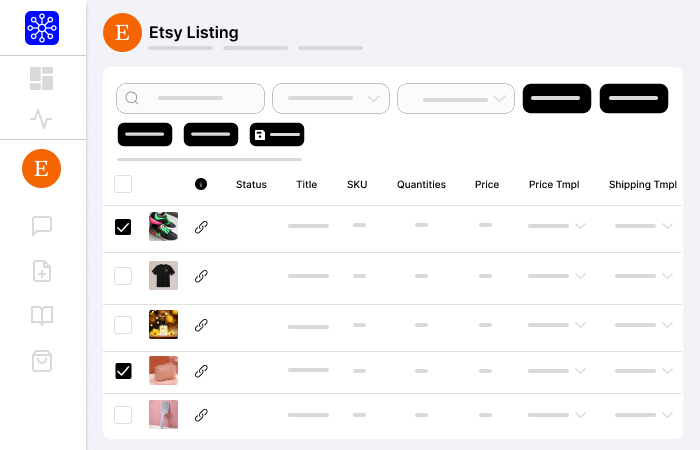Select the orange Etsy icon in sidebar

42,168
